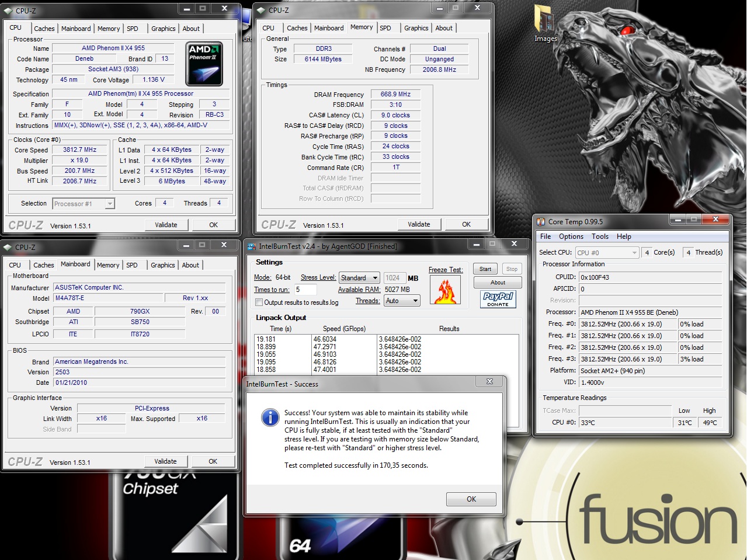Click the Times to run field
Viewport: 747px width, 560px height.
(305, 290)
